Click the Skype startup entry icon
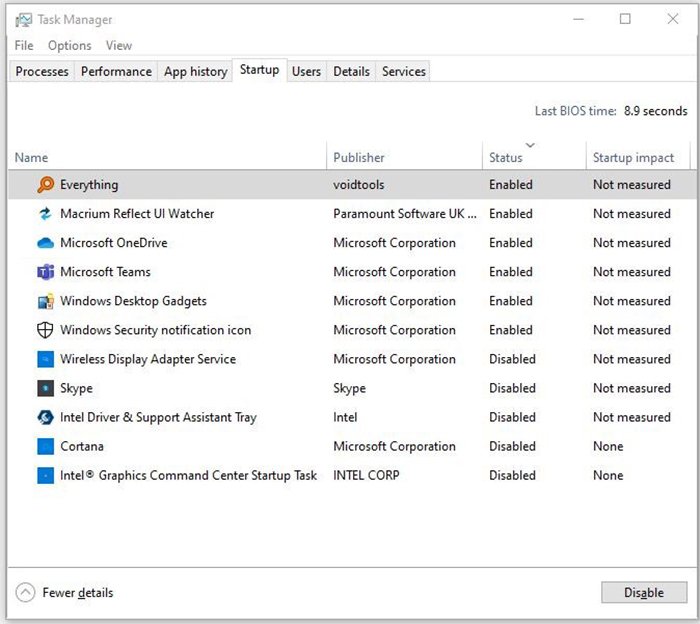Screen dimensions: 700x624 [x=45, y=388]
